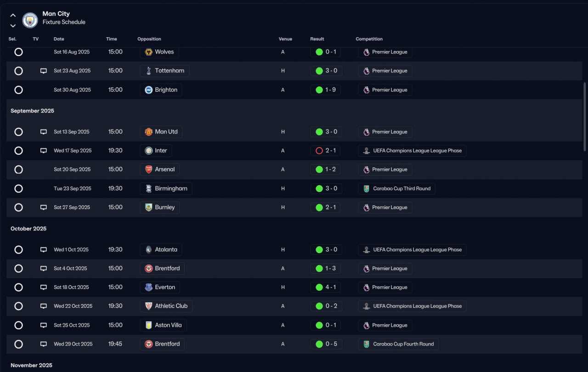Click the TV icon on Aston Villa fixture
The width and height of the screenshot is (588, 372).
coord(44,325)
